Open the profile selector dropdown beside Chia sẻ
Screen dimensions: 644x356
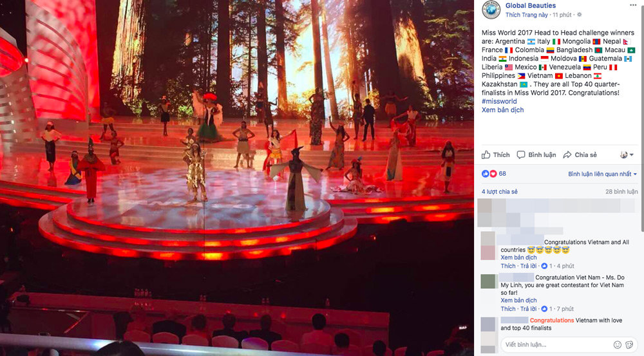627,155
